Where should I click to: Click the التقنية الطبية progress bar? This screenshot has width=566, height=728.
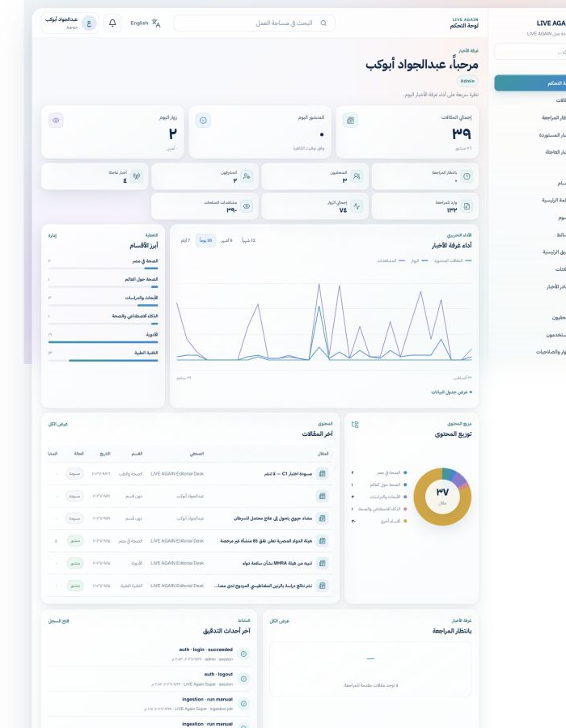tap(103, 360)
